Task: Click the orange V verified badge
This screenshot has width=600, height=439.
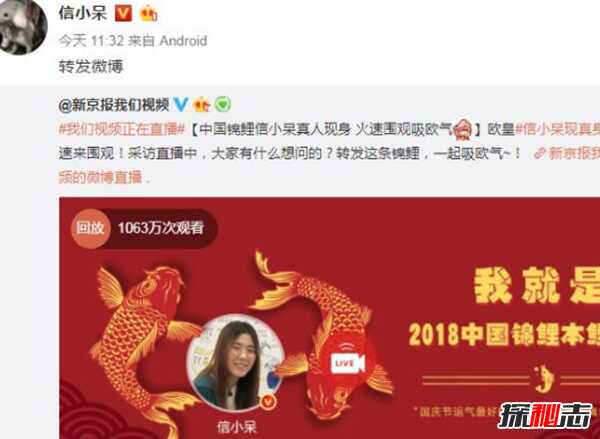Action: (x=124, y=14)
